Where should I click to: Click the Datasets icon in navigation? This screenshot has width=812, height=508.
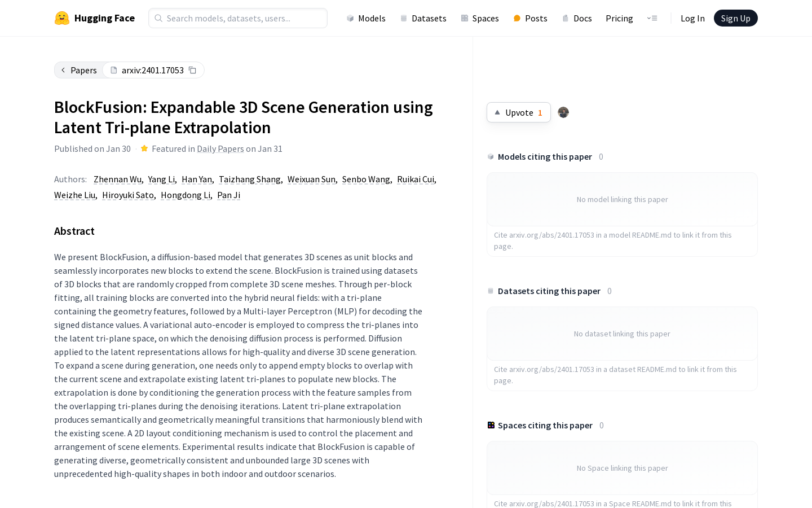[x=404, y=18]
